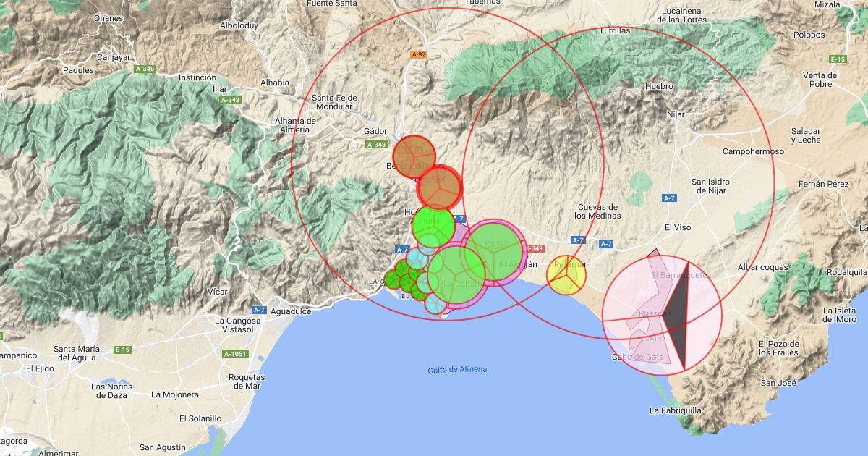Click the La Fabriquilla label

click(676, 410)
